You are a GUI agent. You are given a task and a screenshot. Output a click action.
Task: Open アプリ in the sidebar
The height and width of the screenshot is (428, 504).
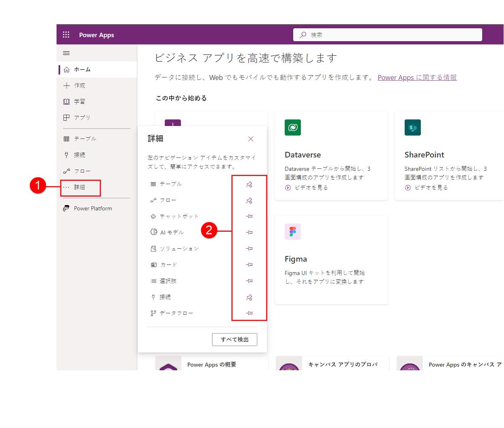97,117
